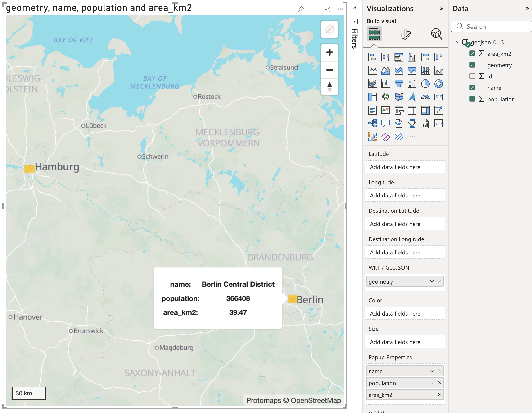
Task: Switch to Format visual tab
Action: [405, 34]
